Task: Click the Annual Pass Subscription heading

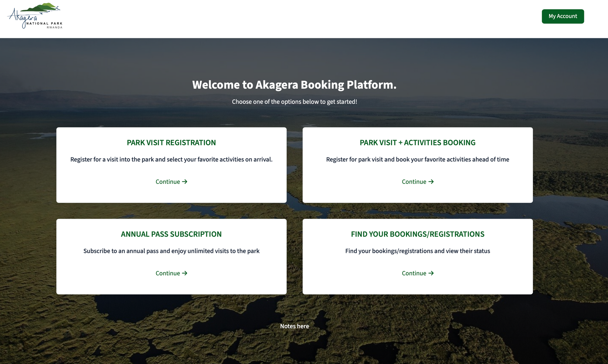Action: pyautogui.click(x=171, y=234)
